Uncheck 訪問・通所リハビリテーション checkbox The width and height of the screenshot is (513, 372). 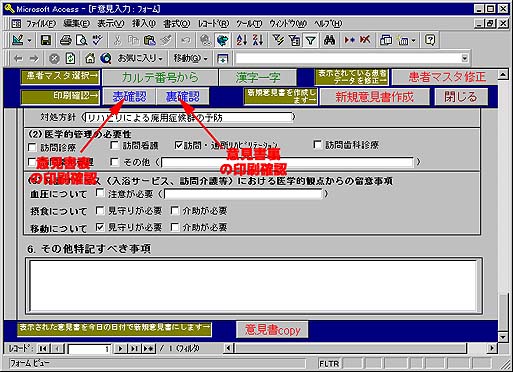point(179,145)
